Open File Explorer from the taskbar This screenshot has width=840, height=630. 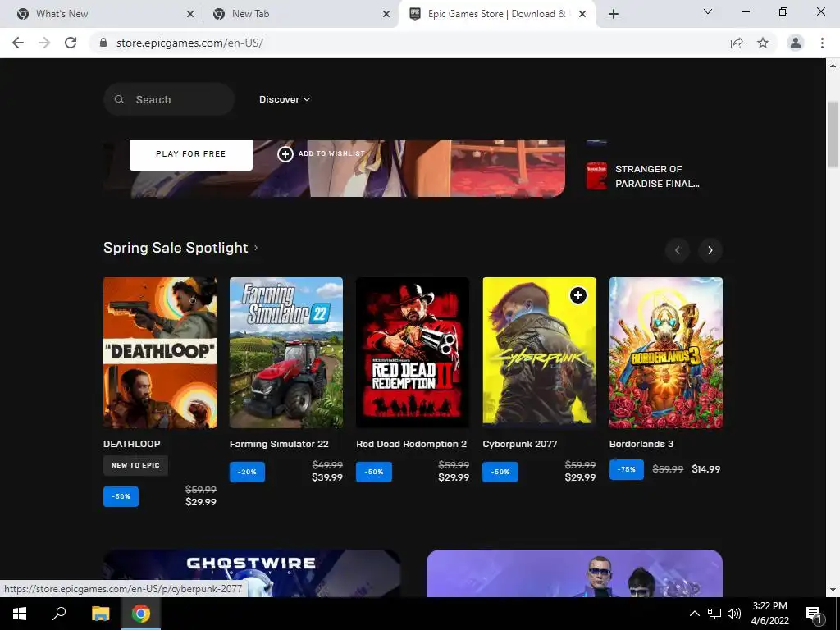[100, 614]
